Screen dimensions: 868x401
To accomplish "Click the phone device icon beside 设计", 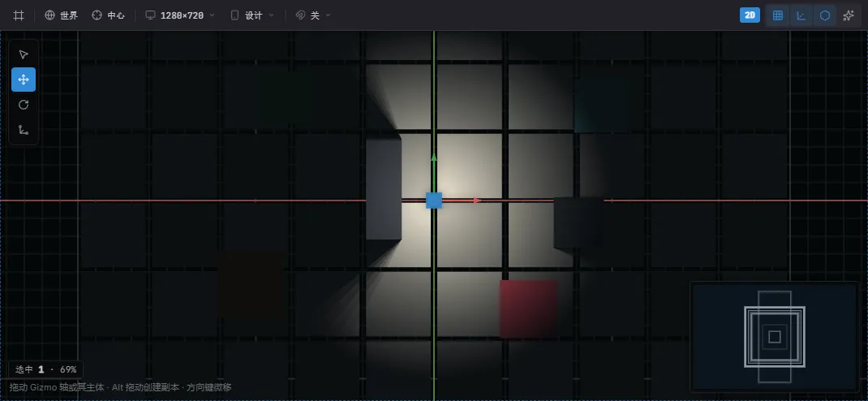I will click(234, 15).
